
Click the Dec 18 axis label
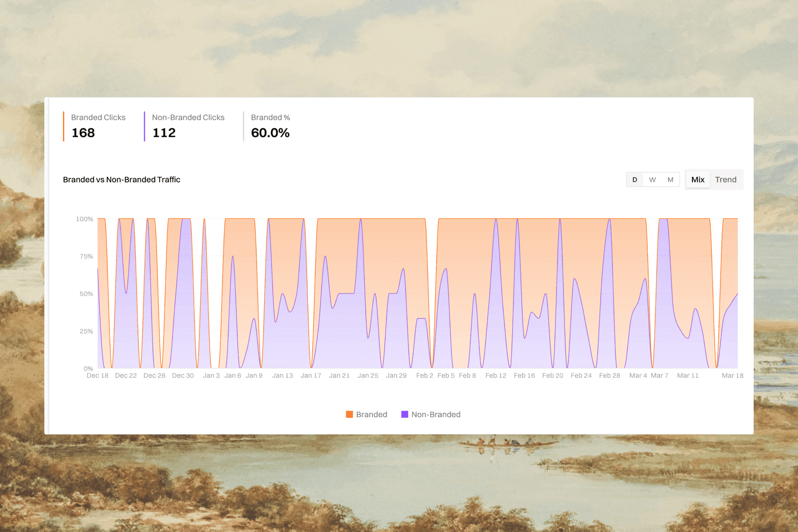[x=98, y=375]
